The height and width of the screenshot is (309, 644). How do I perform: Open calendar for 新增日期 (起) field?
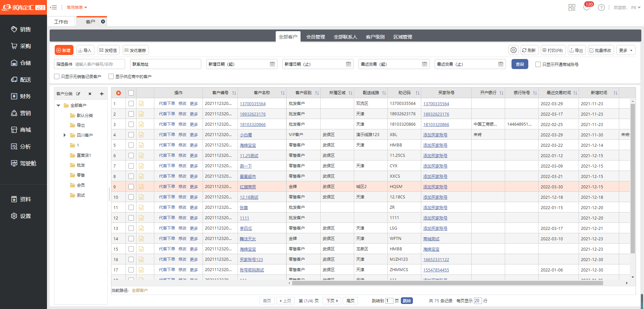272,64
